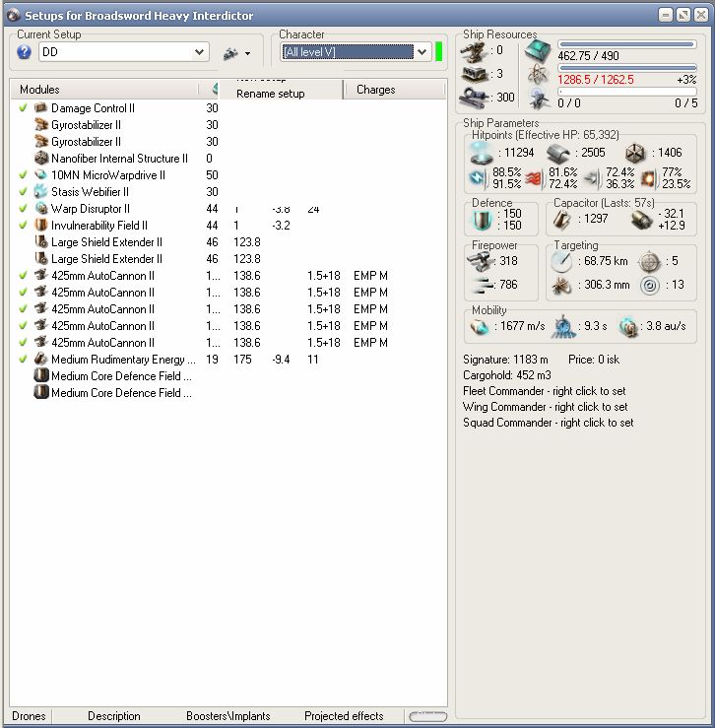Open the Projected effects tab

pyautogui.click(x=344, y=716)
